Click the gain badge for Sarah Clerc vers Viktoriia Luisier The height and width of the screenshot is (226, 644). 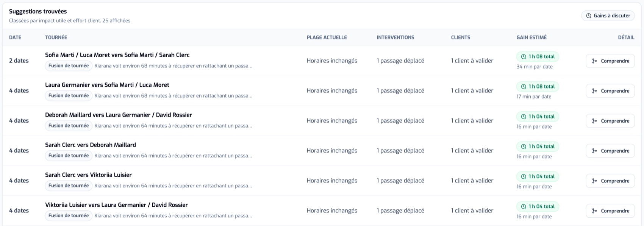pyautogui.click(x=538, y=176)
